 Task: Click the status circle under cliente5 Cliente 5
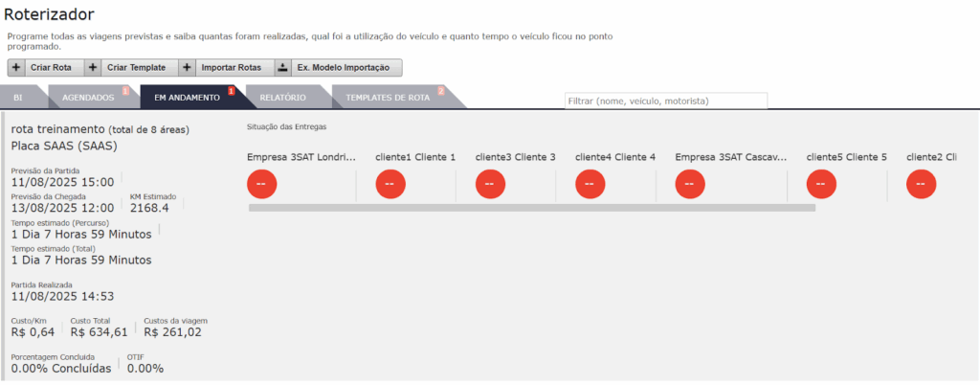point(821,184)
